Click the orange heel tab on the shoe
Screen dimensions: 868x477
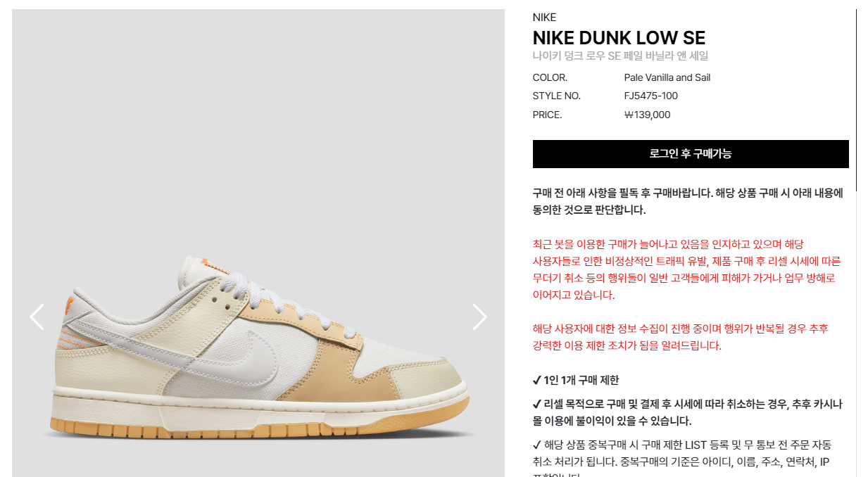tap(69, 305)
